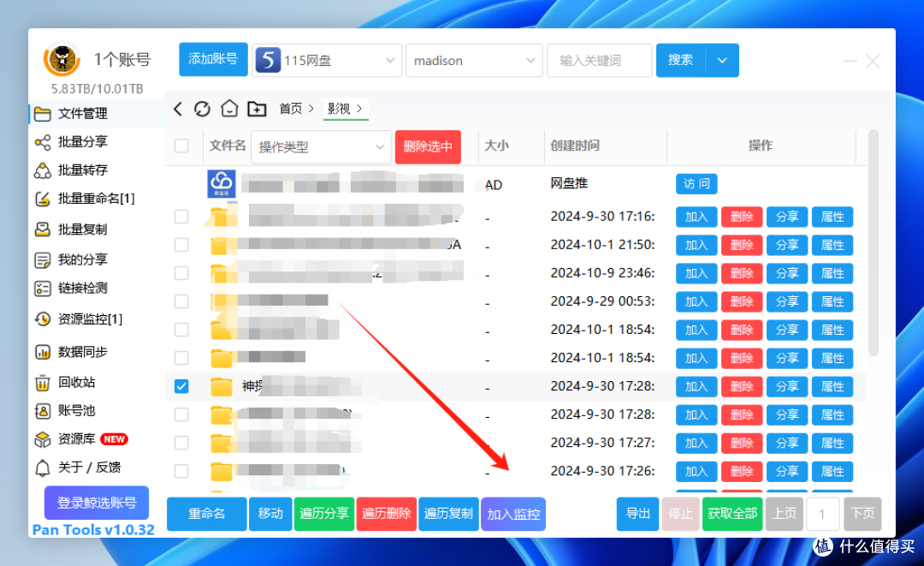Click 访问 in the 网盘推 row

coord(696,184)
